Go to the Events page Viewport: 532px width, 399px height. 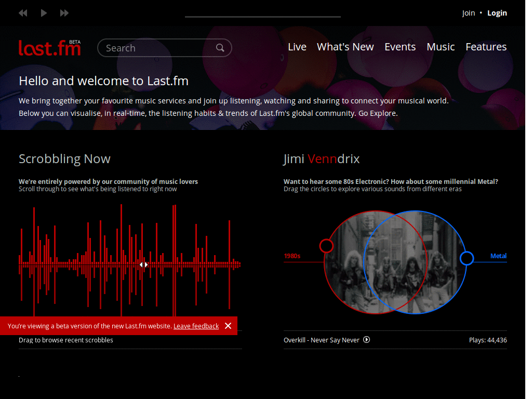400,47
